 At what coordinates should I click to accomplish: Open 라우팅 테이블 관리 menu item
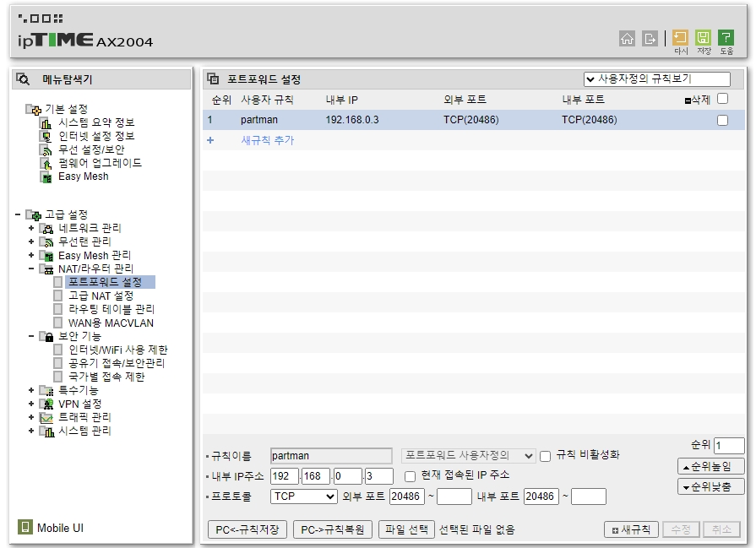pos(111,309)
